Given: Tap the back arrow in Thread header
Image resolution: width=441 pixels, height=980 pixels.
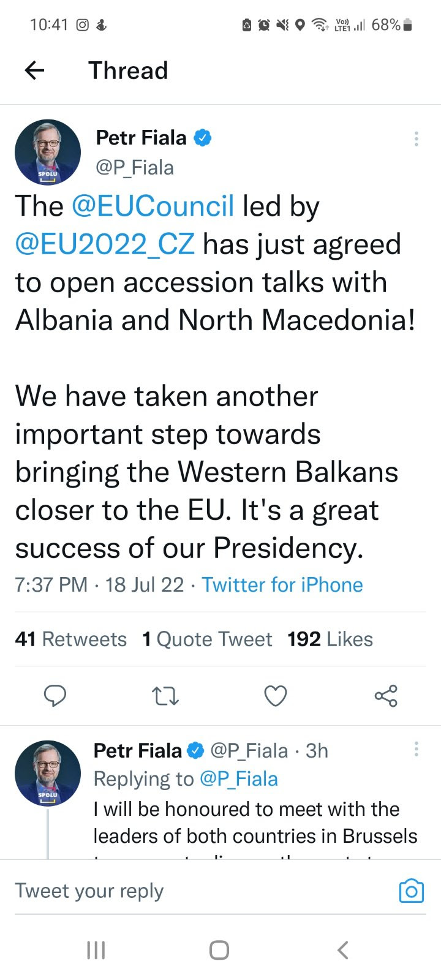Looking at the screenshot, I should pyautogui.click(x=34, y=71).
